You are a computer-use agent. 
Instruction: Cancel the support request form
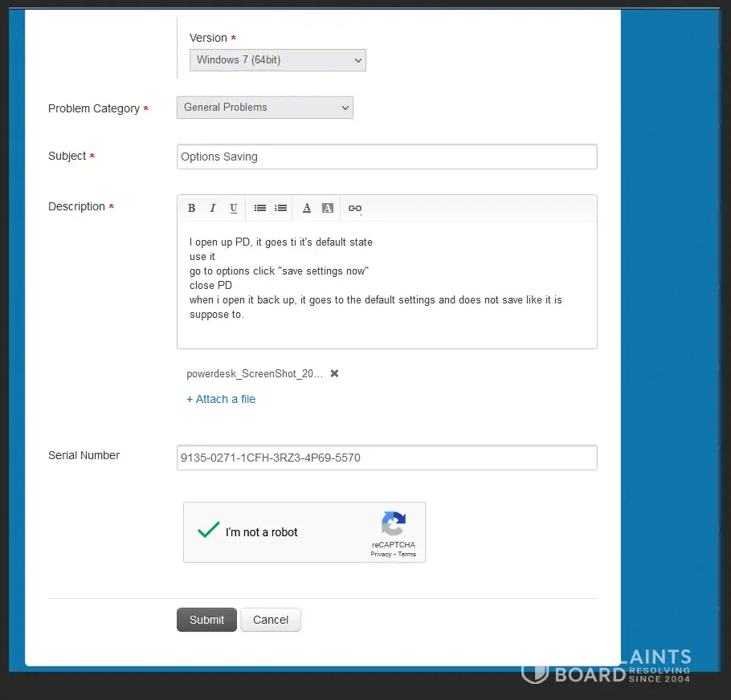pyautogui.click(x=271, y=620)
